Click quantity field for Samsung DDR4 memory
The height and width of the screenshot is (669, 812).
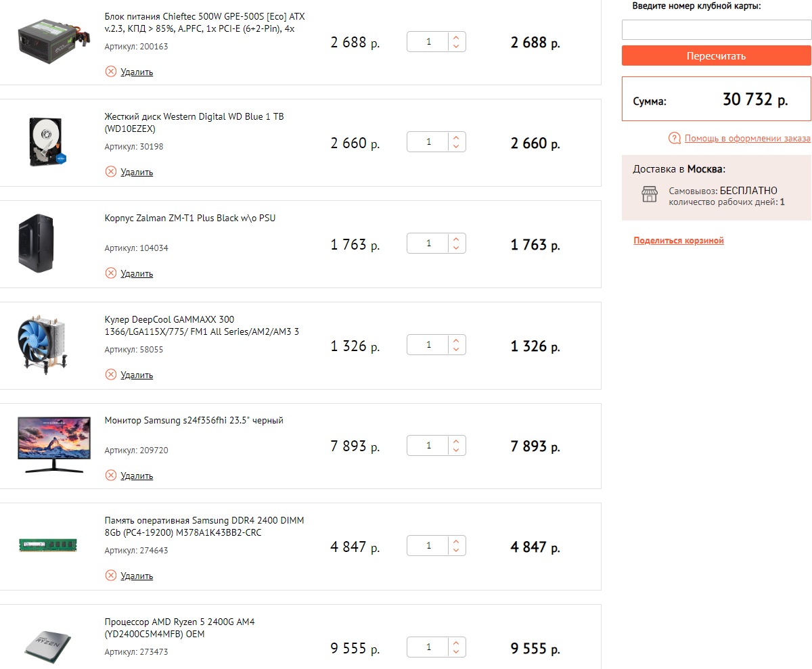[x=428, y=546]
